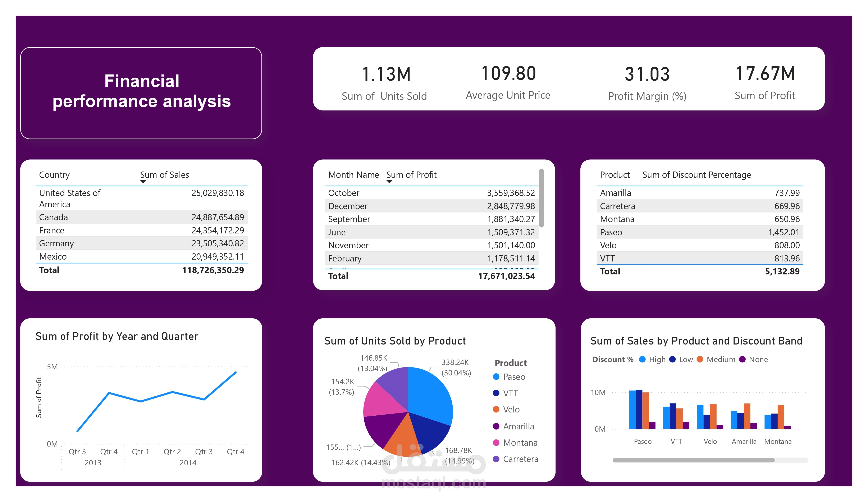Sort the month table by Sum of Profit header

[x=411, y=175]
